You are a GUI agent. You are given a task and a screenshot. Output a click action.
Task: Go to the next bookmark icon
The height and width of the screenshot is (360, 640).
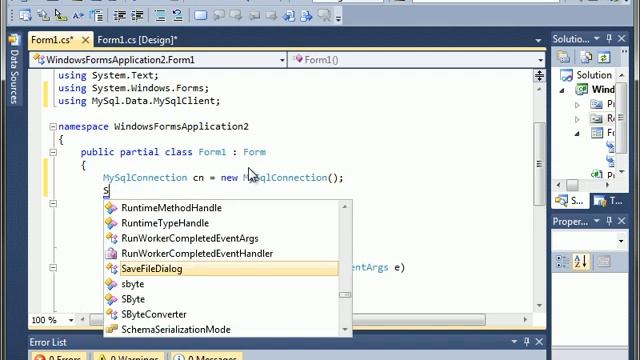coord(236,16)
